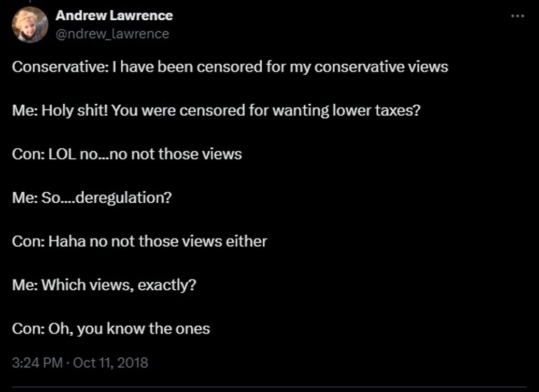Click the @ndrew_lawrence handle
The image size is (539, 392).
point(112,34)
